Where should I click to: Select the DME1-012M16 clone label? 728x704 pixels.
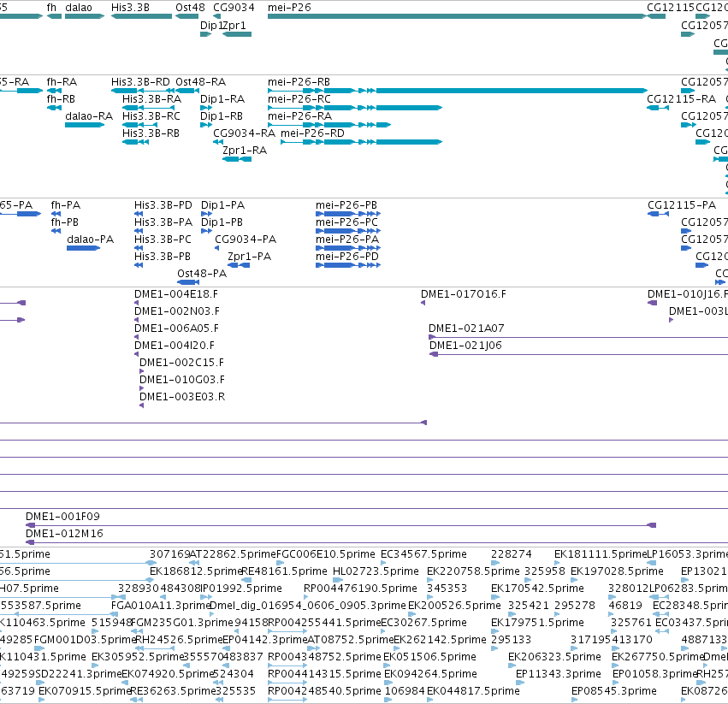(x=64, y=534)
